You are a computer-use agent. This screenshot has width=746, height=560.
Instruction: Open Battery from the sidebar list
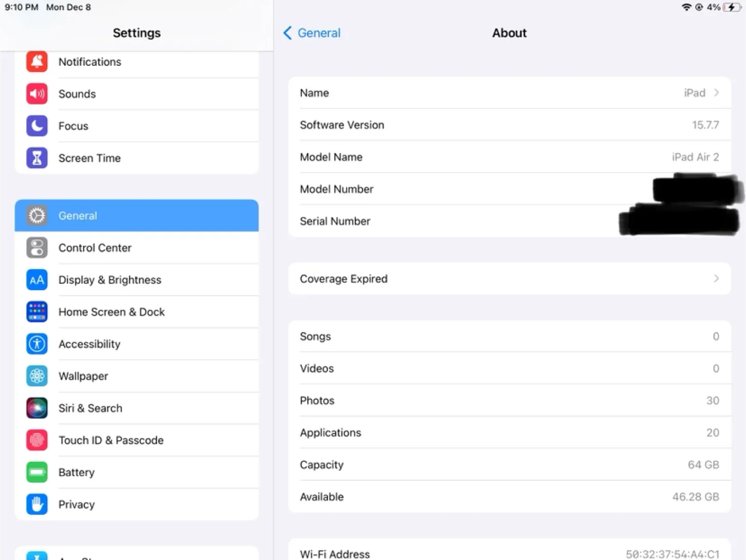coord(136,472)
